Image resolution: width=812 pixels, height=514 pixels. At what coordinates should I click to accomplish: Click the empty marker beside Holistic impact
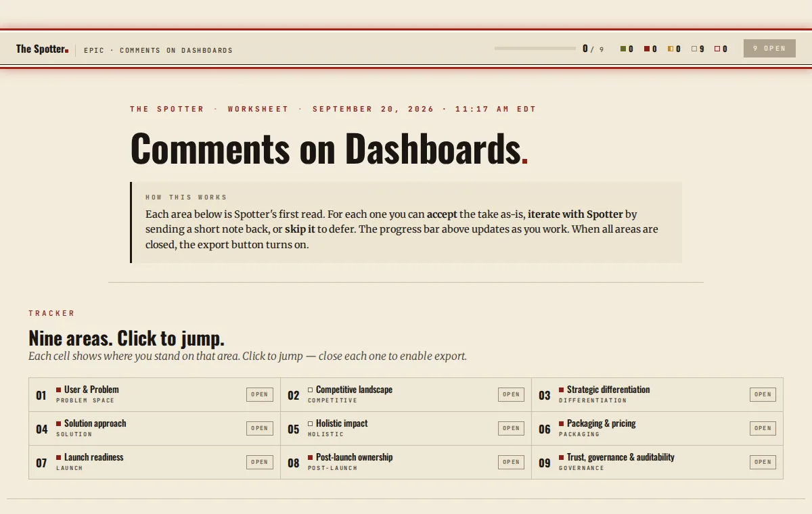311,423
